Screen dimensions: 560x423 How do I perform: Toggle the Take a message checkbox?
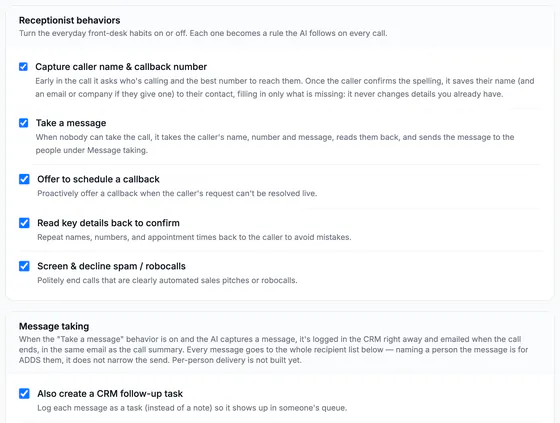tap(24, 123)
